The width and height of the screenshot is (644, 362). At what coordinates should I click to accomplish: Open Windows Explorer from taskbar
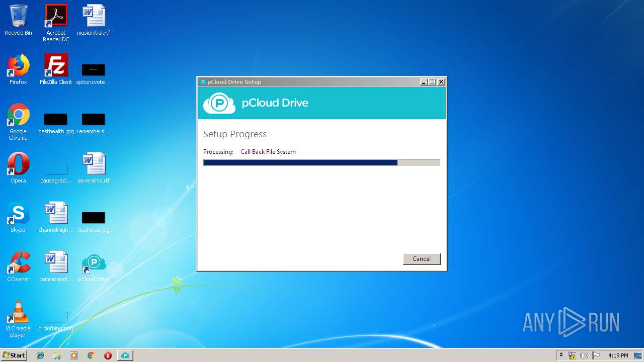point(57,355)
